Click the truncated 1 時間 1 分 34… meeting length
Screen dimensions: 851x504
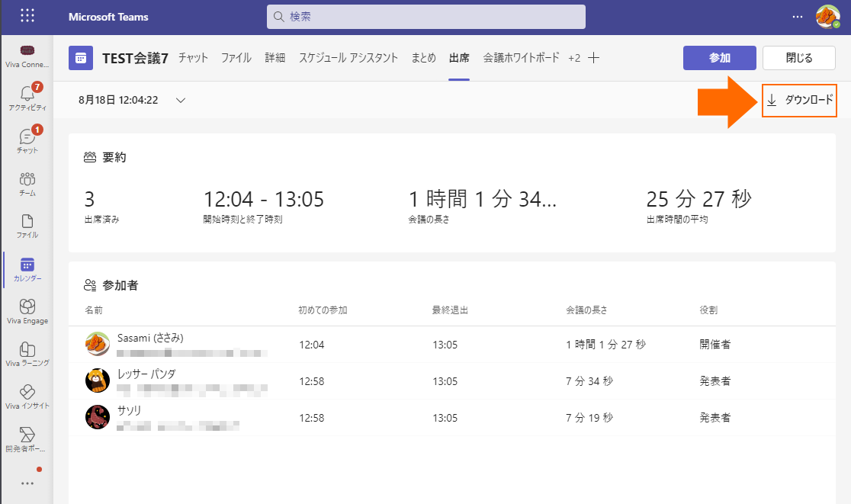pyautogui.click(x=483, y=199)
